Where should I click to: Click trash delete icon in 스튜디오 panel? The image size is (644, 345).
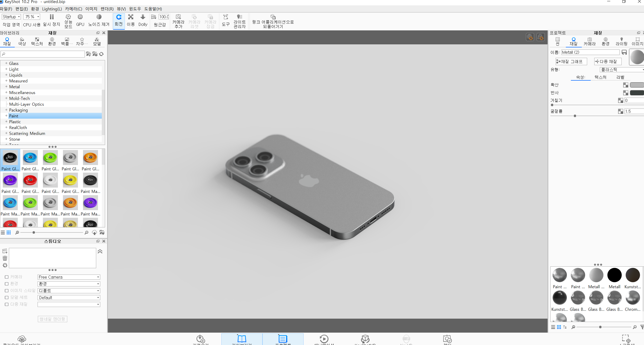point(5,258)
